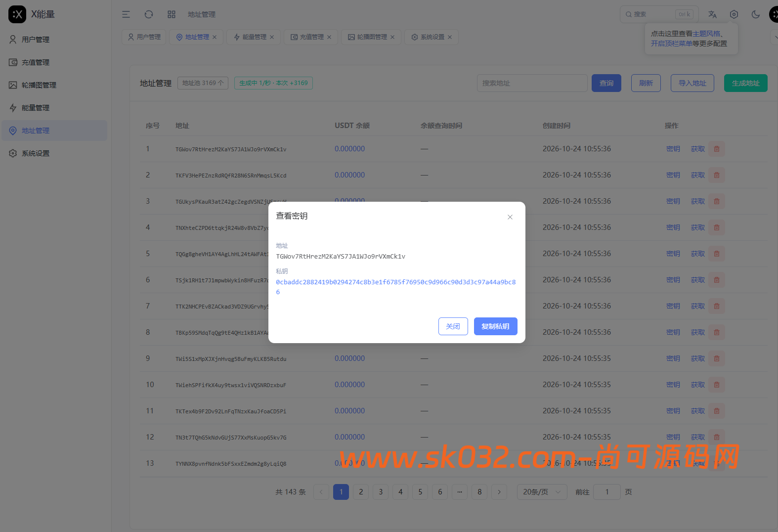Switch to the 用户管理 tab
This screenshot has width=778, height=532.
144,37
